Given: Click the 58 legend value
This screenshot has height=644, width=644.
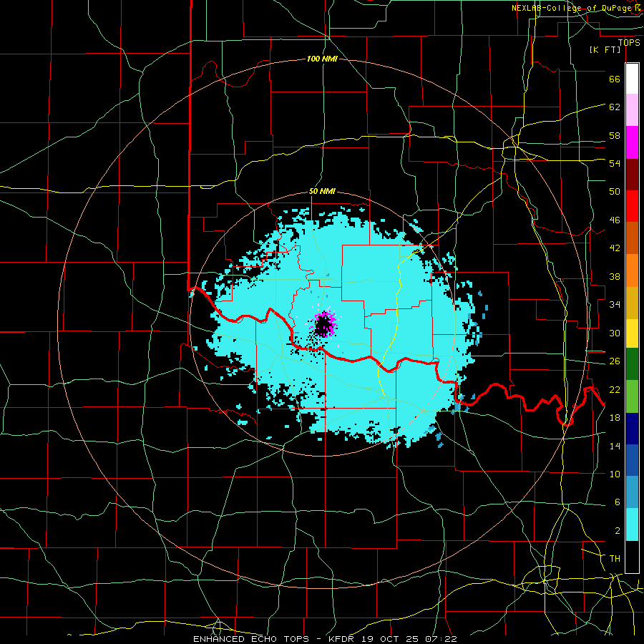Looking at the screenshot, I should (x=615, y=135).
